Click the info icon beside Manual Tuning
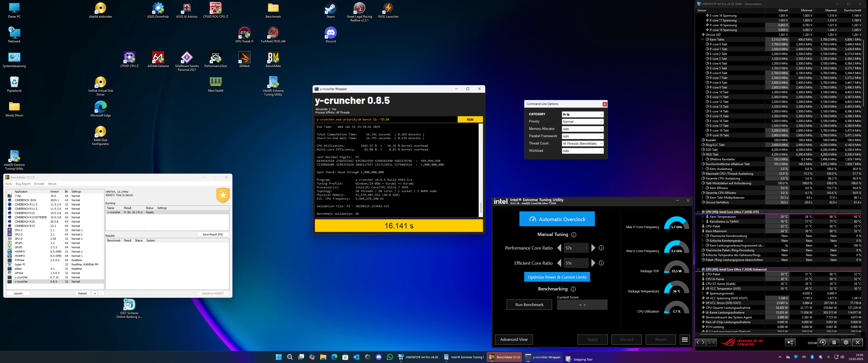The width and height of the screenshot is (868, 363). tap(574, 235)
